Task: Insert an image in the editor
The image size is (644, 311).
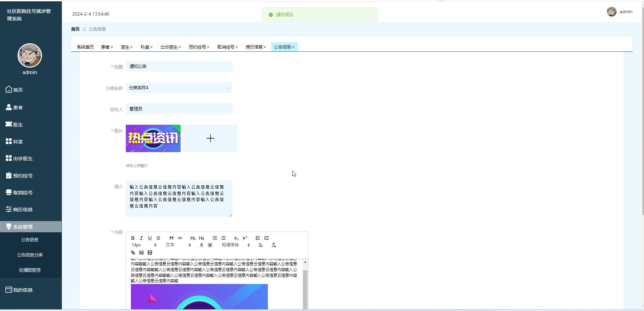Action: pyautogui.click(x=141, y=253)
